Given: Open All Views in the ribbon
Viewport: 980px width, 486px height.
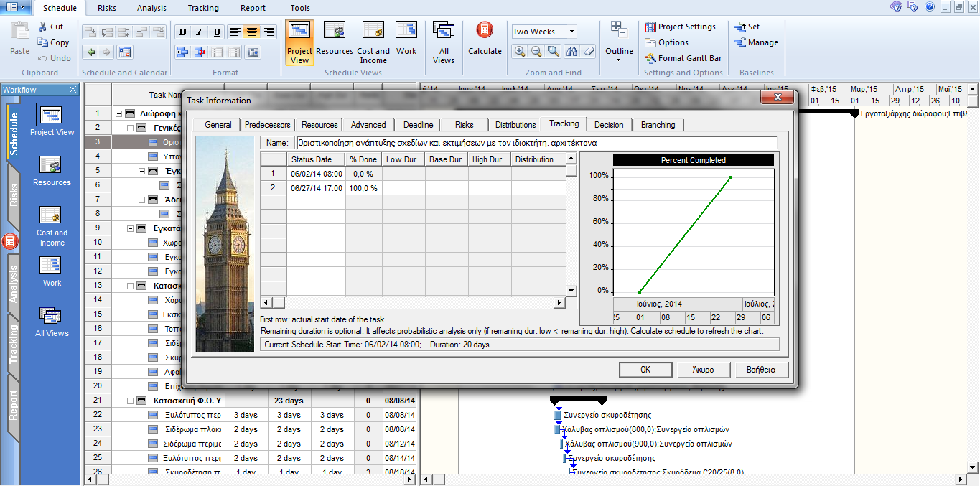Looking at the screenshot, I should pos(444,42).
